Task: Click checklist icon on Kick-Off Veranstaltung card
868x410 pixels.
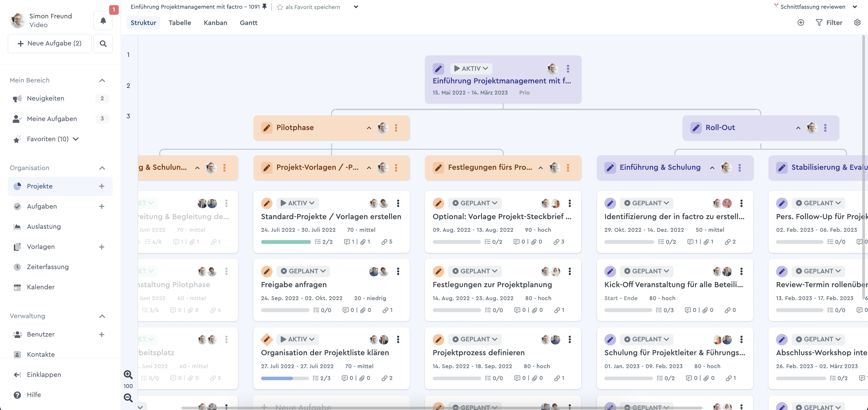Action: (659, 310)
